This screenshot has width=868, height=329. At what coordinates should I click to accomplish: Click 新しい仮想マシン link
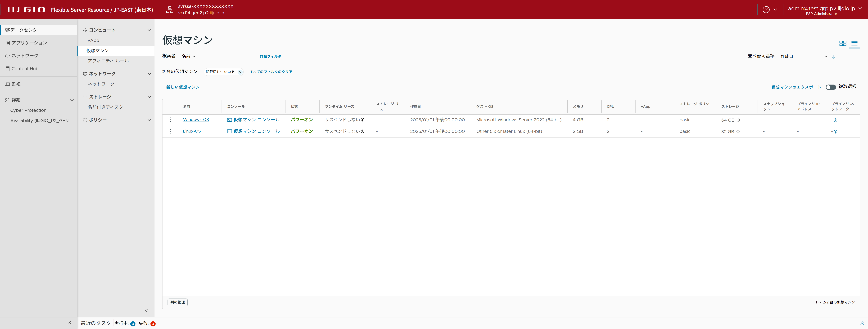[183, 87]
